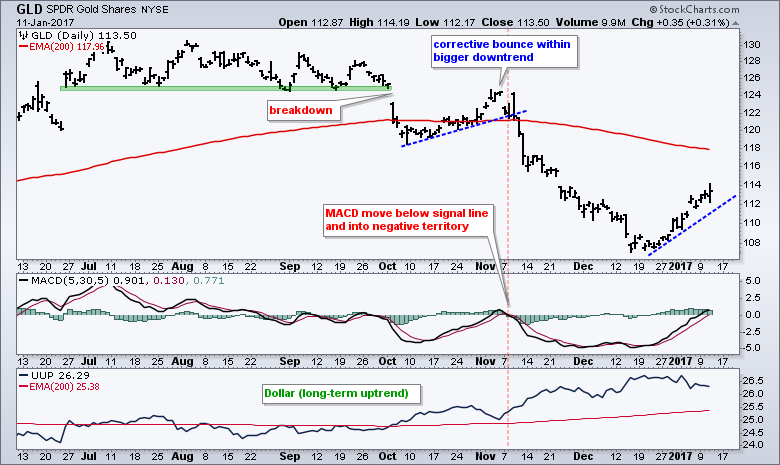This screenshot has height=465, width=780.
Task: Click the EMA(200) 117.96 legend
Action: pyautogui.click(x=61, y=46)
